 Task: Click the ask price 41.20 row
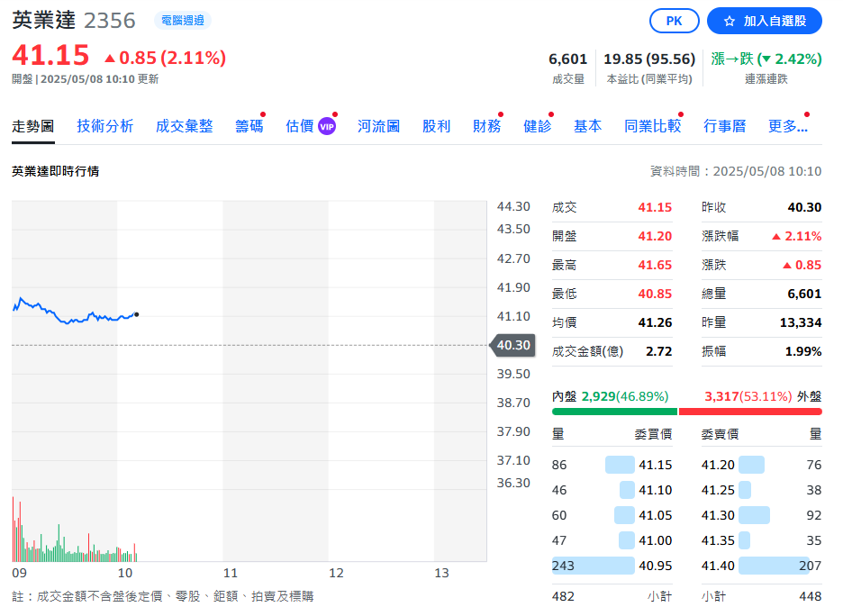point(761,465)
